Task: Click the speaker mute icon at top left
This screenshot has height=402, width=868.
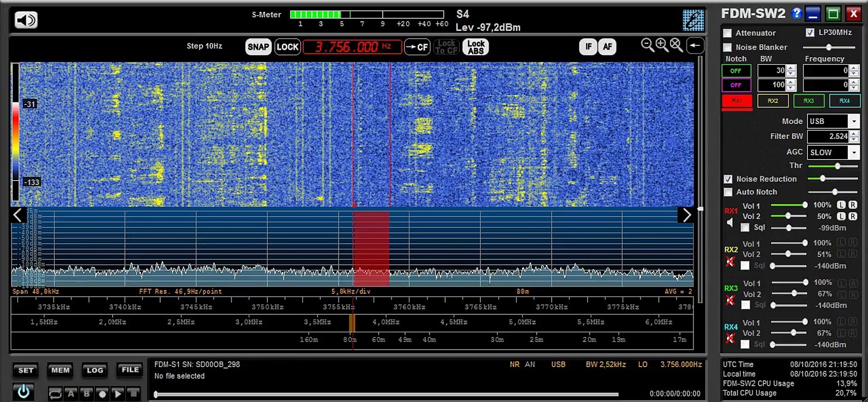Action: pyautogui.click(x=26, y=21)
